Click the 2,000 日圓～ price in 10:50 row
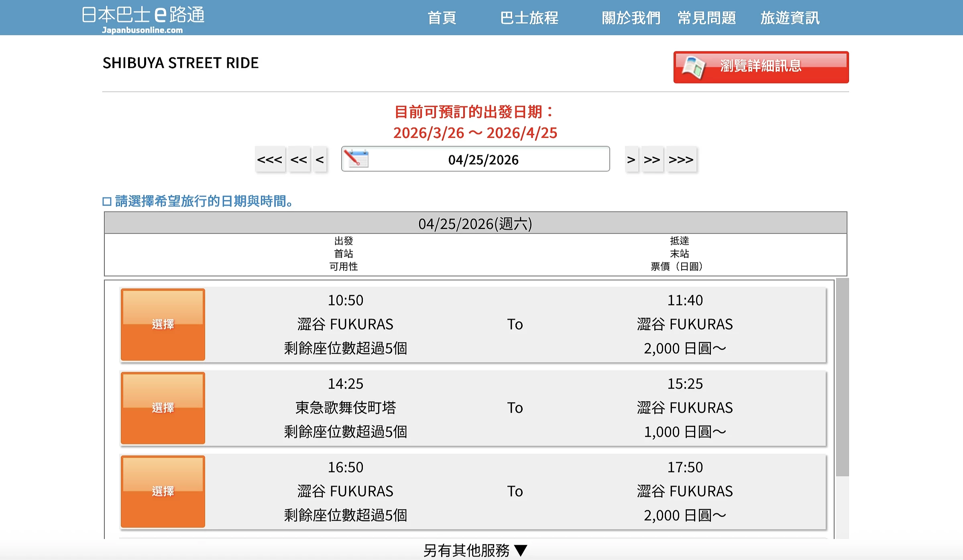 tap(685, 348)
